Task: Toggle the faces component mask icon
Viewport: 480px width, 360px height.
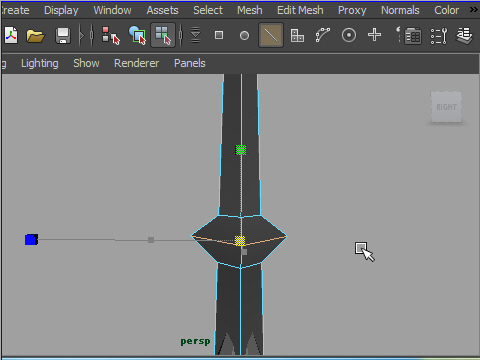Action: 297,35
